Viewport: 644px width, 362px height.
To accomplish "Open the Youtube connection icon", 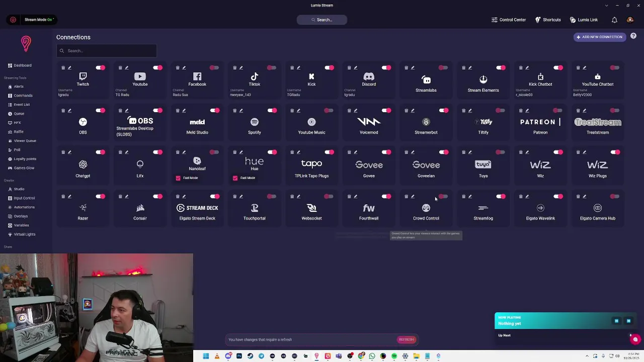I will coord(140,76).
